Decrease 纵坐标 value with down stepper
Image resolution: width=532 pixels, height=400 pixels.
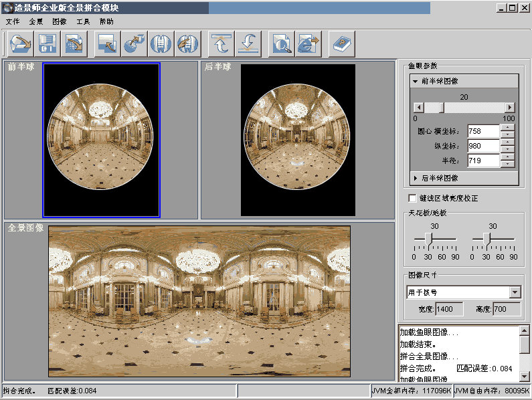(x=507, y=149)
